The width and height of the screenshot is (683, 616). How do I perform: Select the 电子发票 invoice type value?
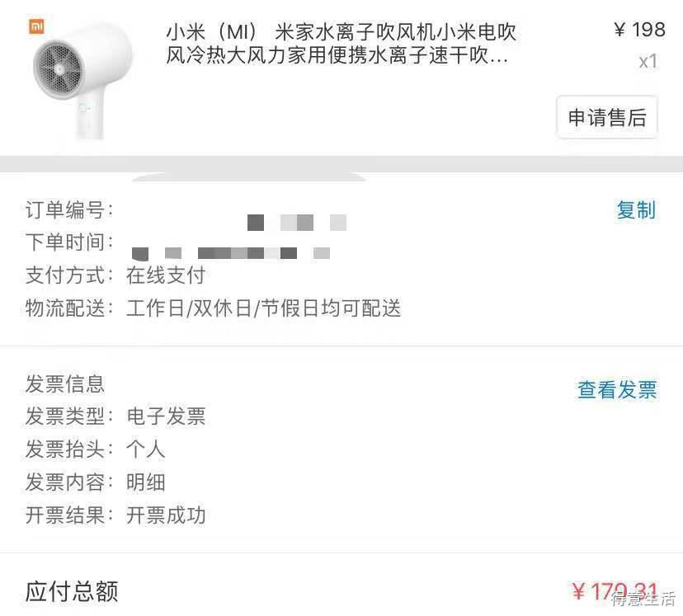coord(166,416)
